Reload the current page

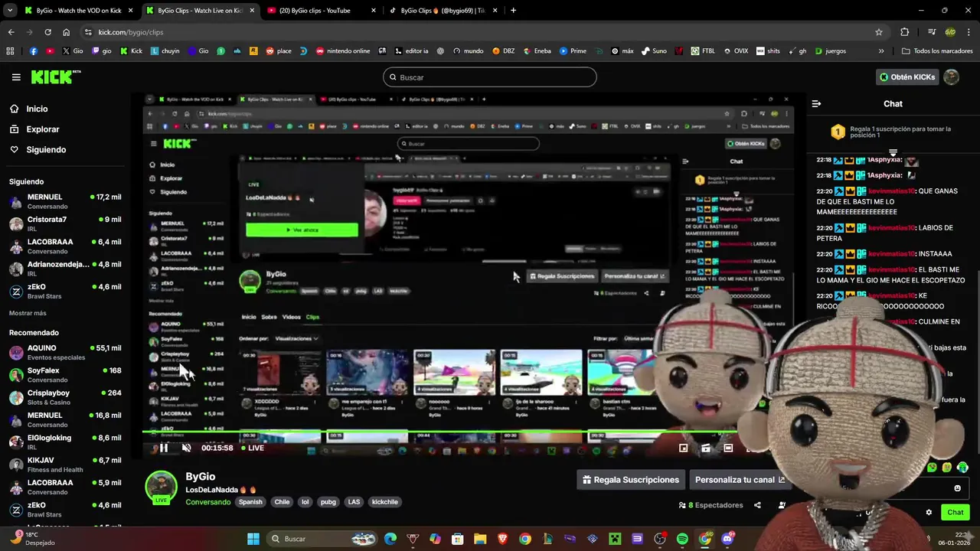click(47, 32)
